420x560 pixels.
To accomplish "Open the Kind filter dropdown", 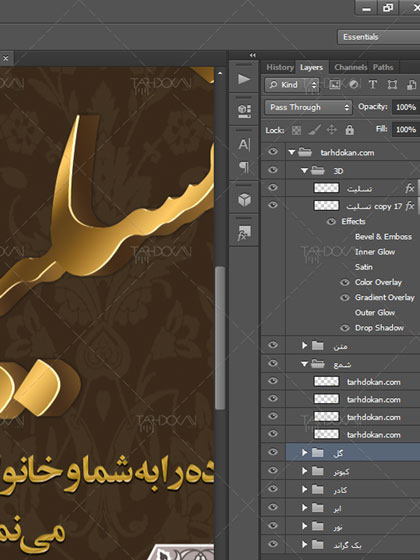I will pos(292,85).
